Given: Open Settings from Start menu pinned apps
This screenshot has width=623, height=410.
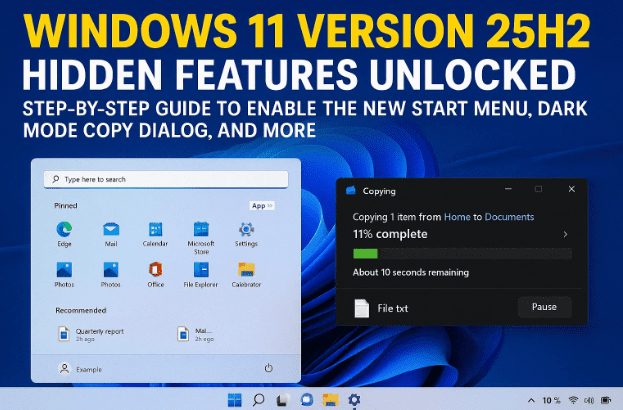Looking at the screenshot, I should 246,229.
